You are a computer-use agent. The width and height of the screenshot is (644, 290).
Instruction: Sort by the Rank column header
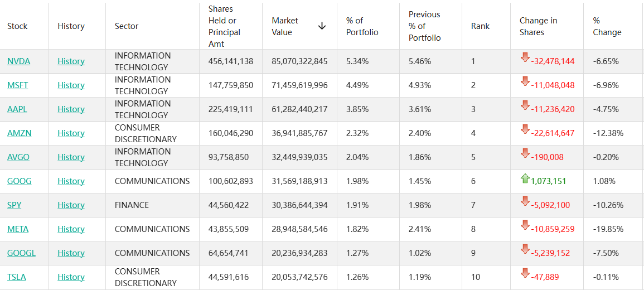(x=480, y=26)
